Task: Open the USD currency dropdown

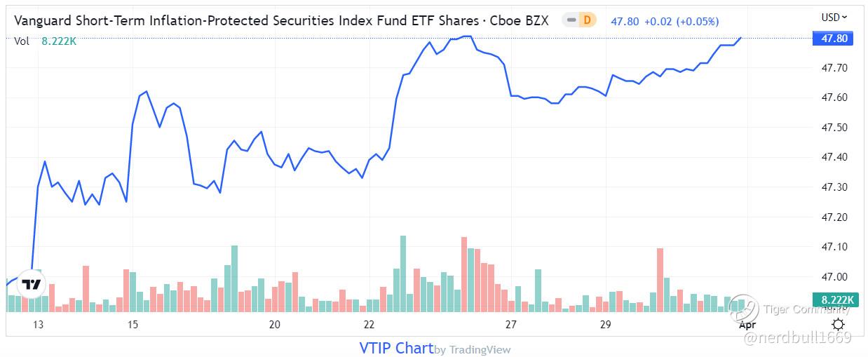Action: [834, 17]
